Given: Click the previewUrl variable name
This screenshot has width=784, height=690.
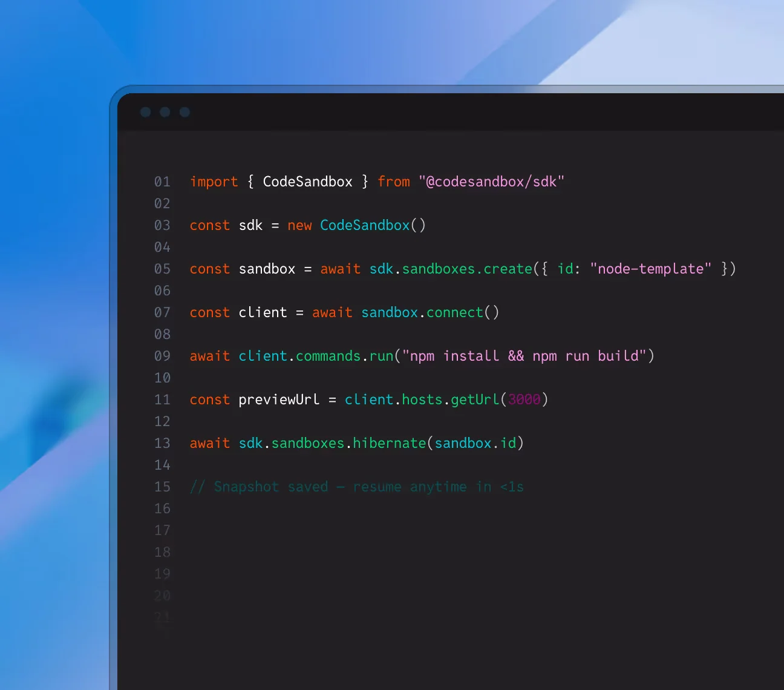Looking at the screenshot, I should (x=279, y=399).
